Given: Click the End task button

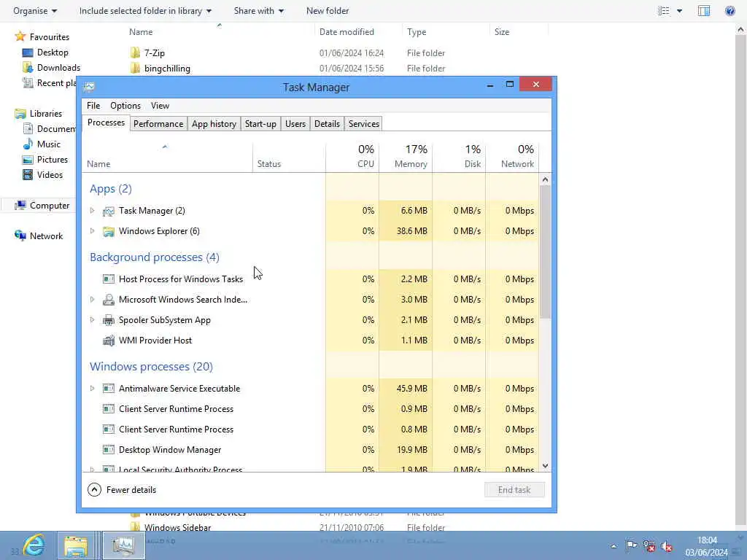Looking at the screenshot, I should coord(514,490).
